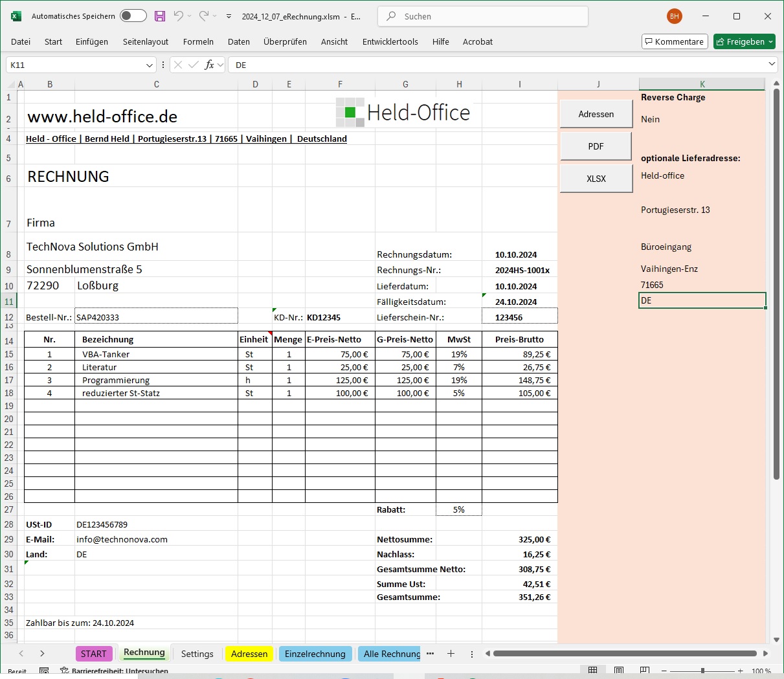Click the Save icon in title bar

(160, 16)
